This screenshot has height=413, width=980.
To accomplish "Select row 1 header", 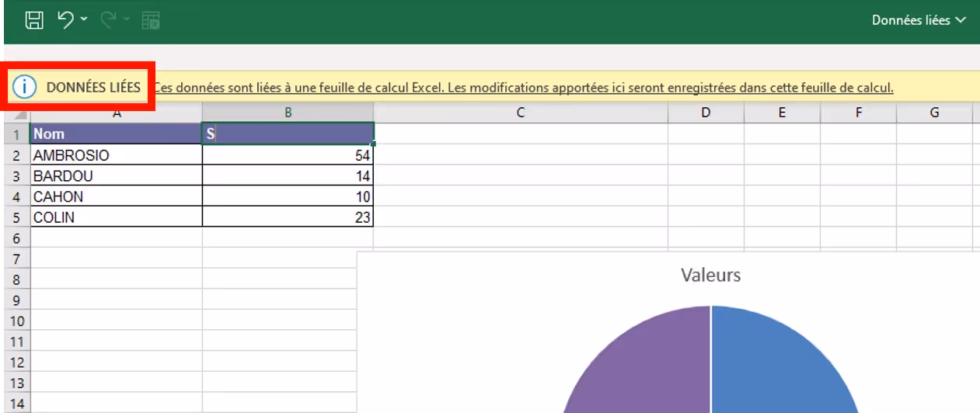I will tap(16, 134).
